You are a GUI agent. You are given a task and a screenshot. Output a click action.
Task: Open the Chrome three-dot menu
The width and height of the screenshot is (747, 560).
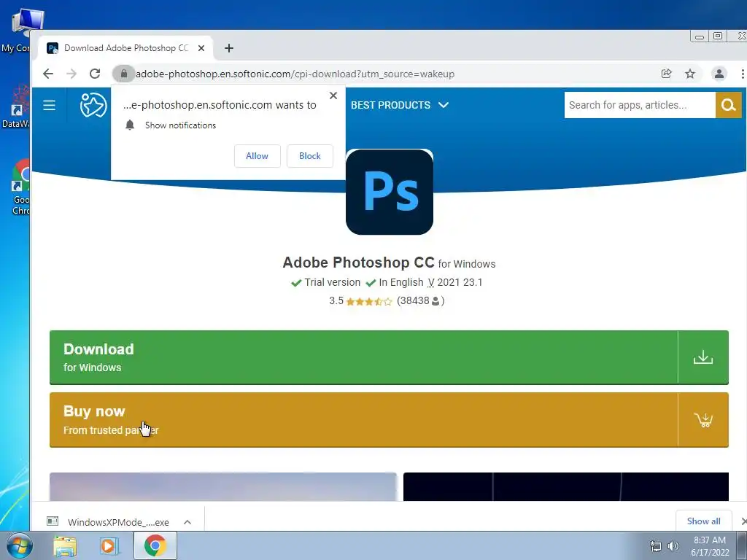click(742, 74)
